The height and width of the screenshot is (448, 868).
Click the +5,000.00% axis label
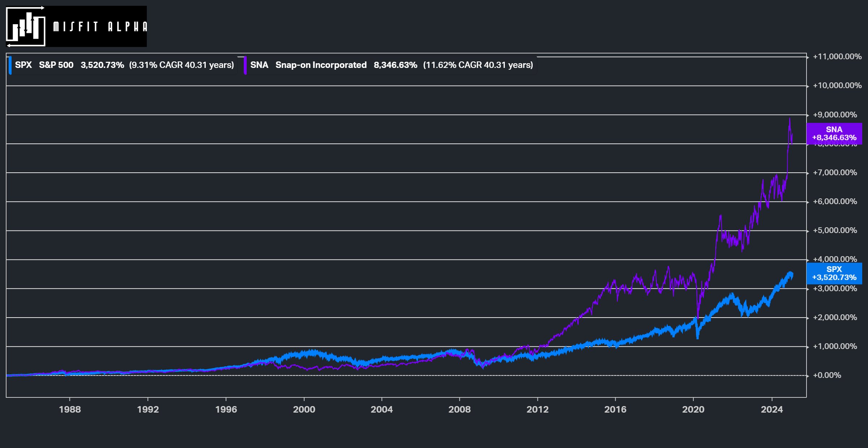tap(835, 231)
